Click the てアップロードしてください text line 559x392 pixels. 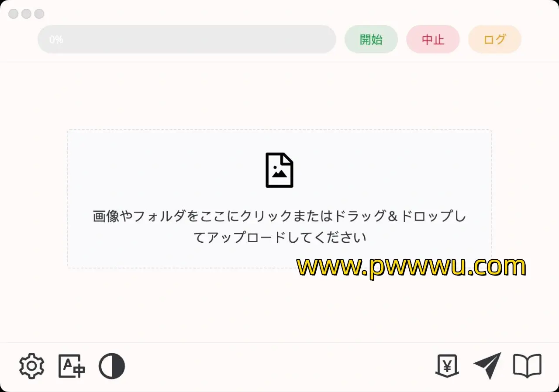point(279,237)
